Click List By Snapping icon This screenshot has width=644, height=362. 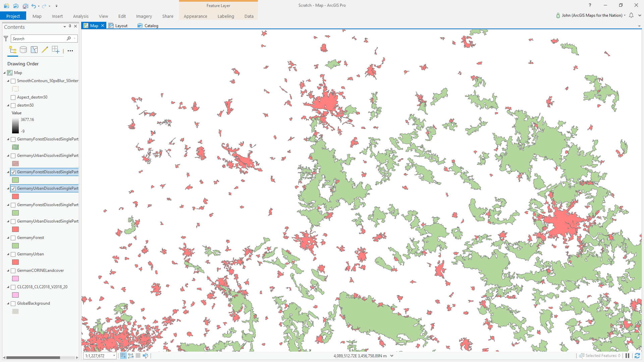[x=55, y=50]
